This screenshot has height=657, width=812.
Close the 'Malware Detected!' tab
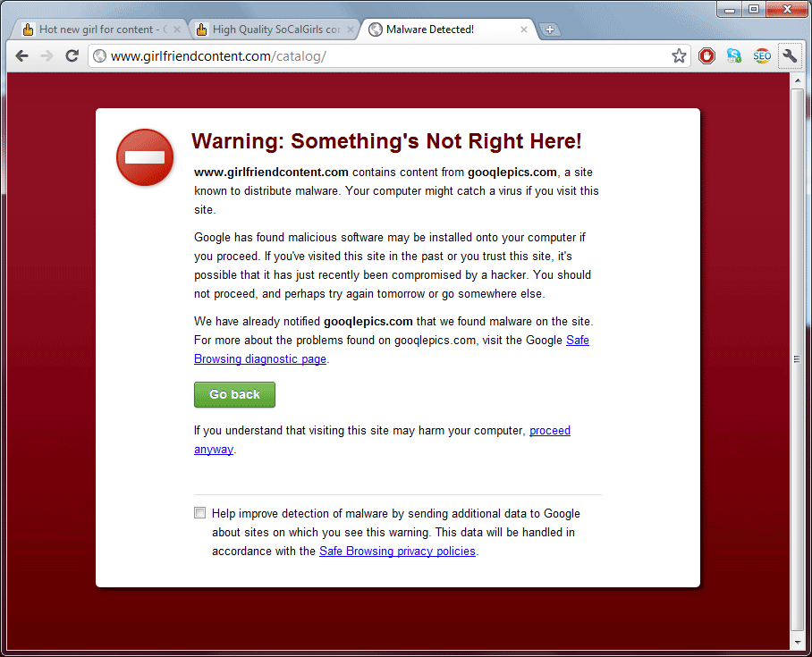click(x=524, y=29)
